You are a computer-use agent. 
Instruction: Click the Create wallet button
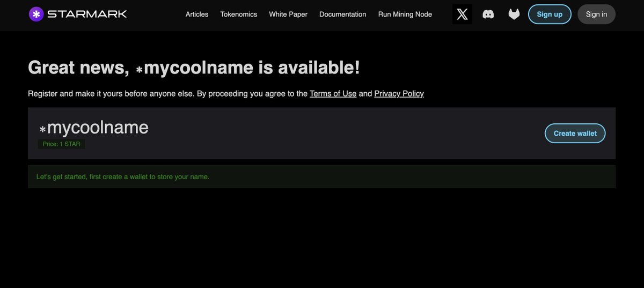pyautogui.click(x=575, y=134)
